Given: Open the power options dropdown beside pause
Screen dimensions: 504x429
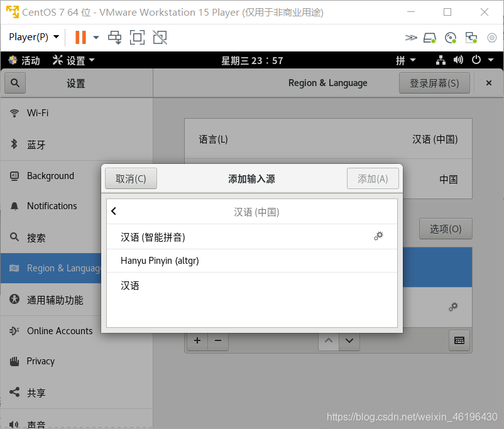Looking at the screenshot, I should click(96, 37).
